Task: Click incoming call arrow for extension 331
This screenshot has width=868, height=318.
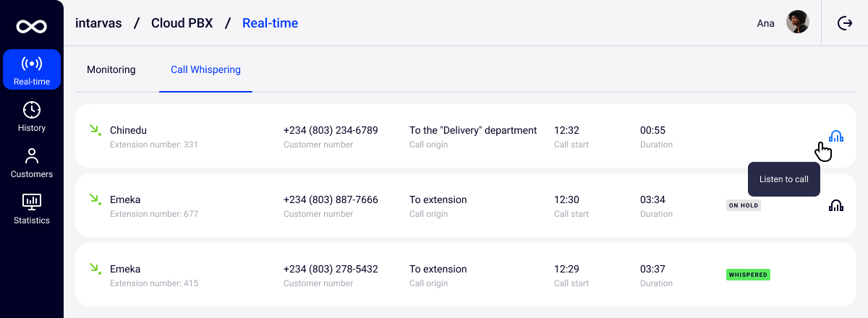Action: [94, 130]
